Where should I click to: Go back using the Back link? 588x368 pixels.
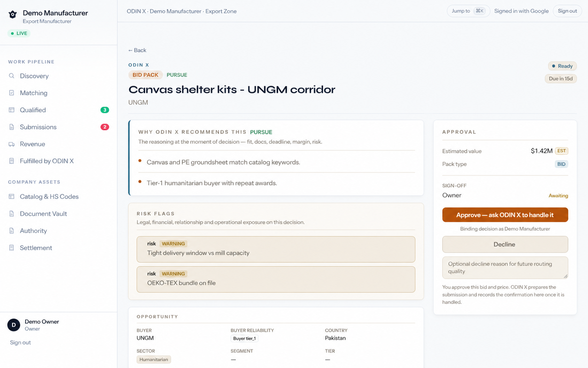137,50
